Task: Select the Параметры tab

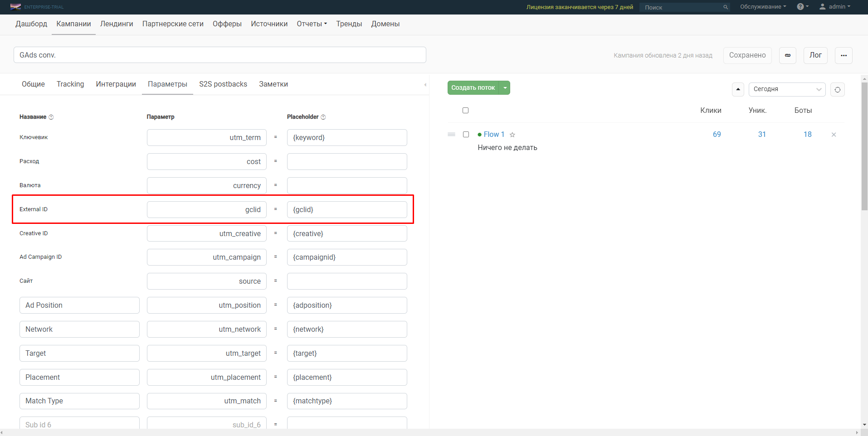Action: tap(167, 84)
